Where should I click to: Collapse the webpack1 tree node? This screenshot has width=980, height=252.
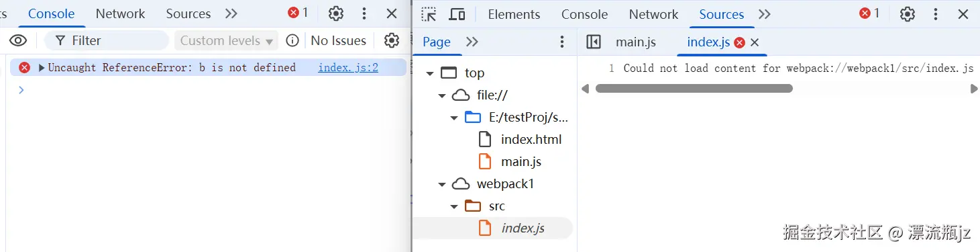coord(442,184)
